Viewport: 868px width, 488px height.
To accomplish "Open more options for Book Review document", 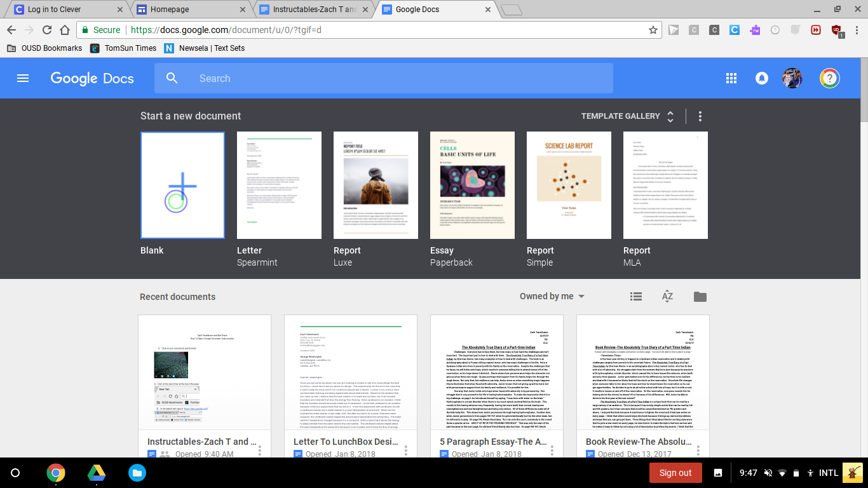I will pyautogui.click(x=698, y=452).
